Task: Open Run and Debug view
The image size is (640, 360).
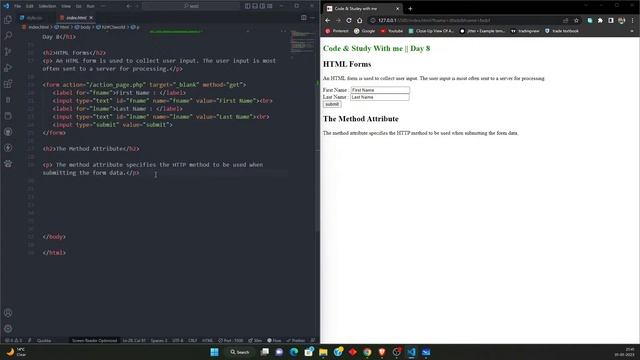Action: point(8,68)
